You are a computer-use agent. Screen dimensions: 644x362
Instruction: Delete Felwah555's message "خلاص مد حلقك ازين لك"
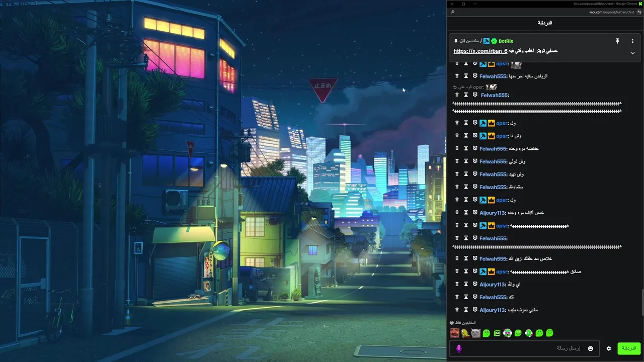tap(457, 259)
